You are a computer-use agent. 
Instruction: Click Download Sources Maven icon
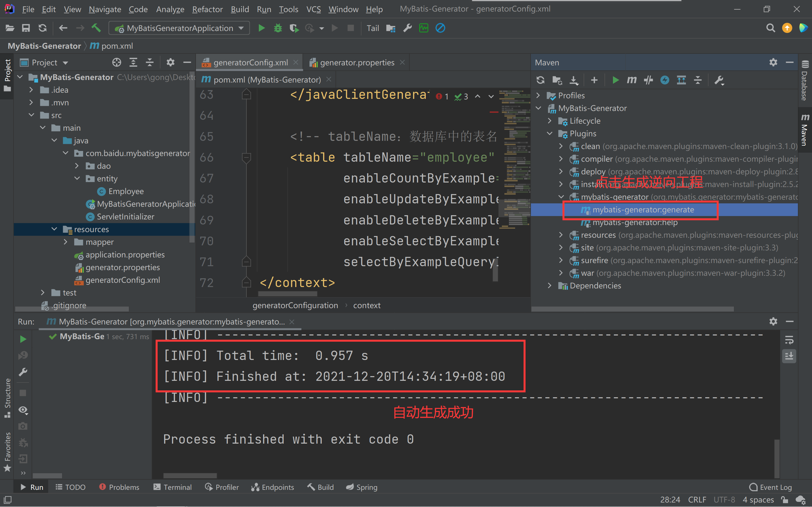[x=574, y=80]
